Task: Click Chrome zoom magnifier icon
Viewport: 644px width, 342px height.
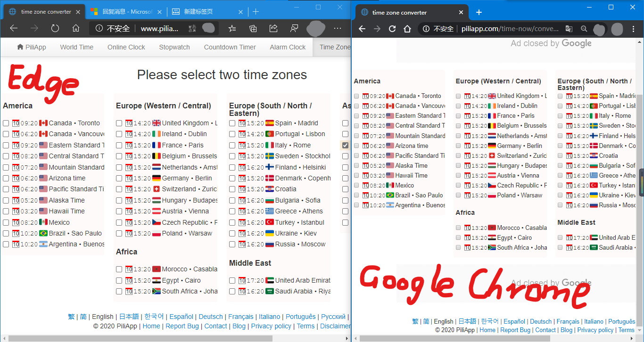Action: pos(584,29)
